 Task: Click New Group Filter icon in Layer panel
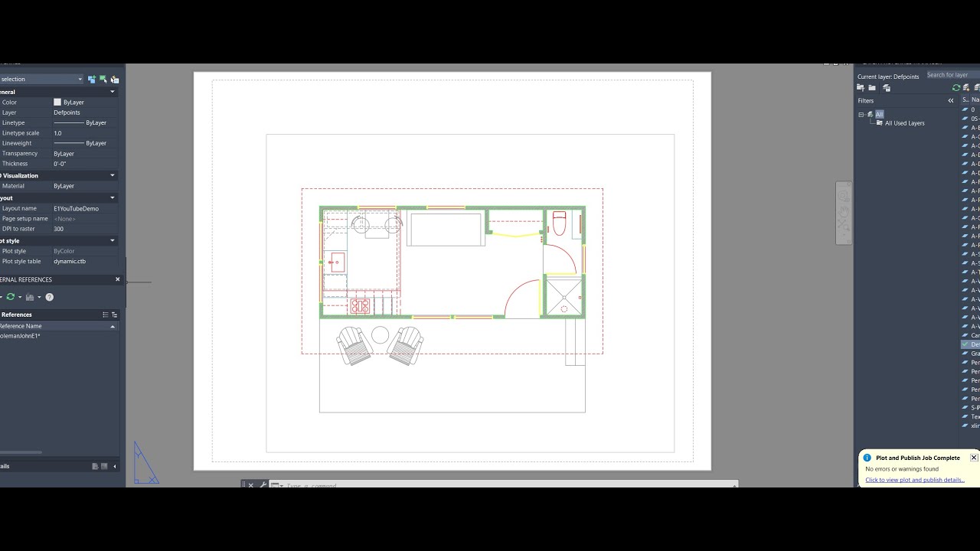(872, 88)
